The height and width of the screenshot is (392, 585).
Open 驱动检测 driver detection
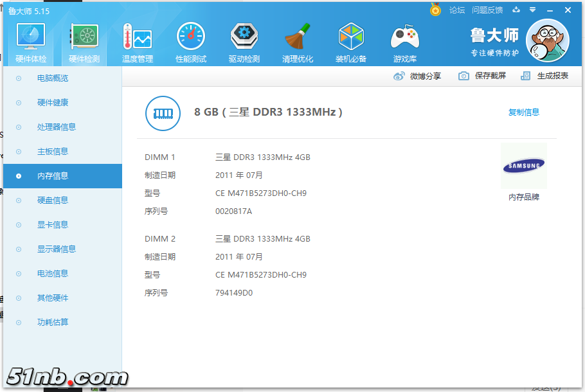[x=244, y=42]
